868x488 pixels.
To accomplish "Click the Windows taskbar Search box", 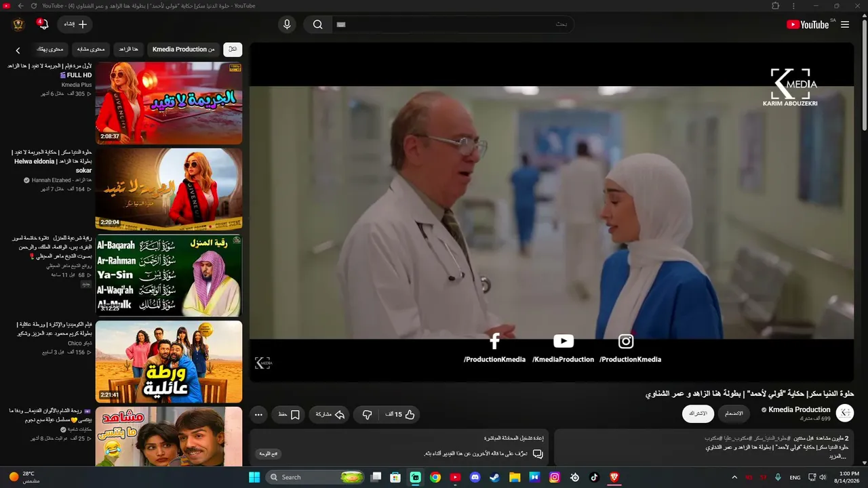I will (x=316, y=477).
